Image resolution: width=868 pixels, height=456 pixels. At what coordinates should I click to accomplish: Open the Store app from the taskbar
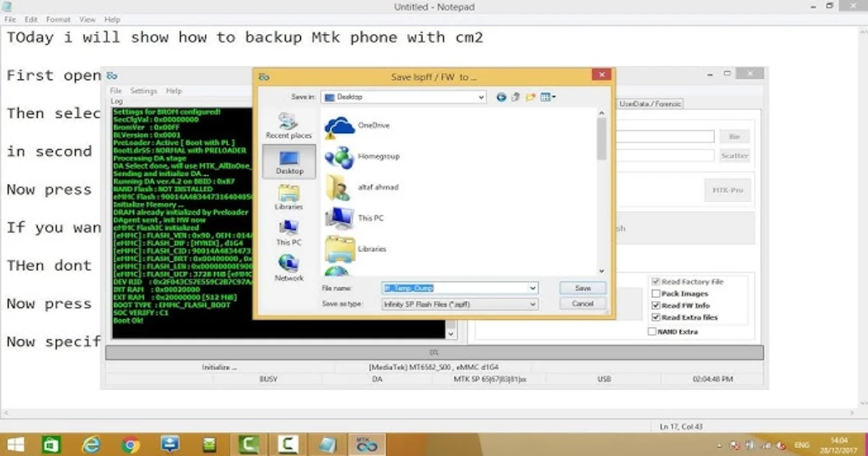tap(51, 444)
